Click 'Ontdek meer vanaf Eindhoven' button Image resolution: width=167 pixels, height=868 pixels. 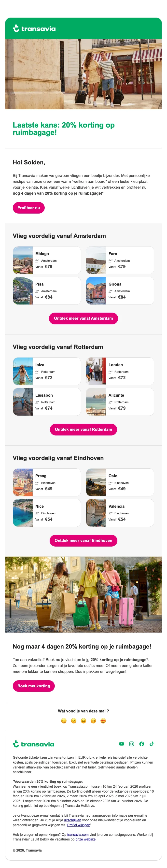[x=83, y=540]
